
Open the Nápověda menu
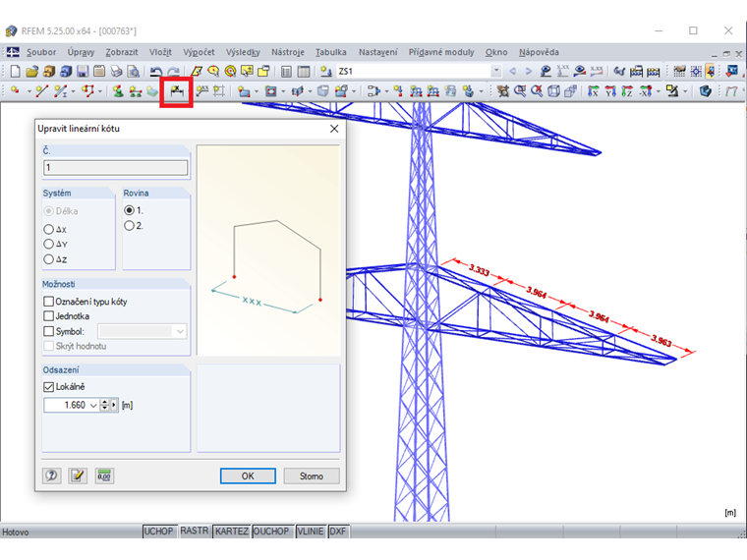click(539, 52)
